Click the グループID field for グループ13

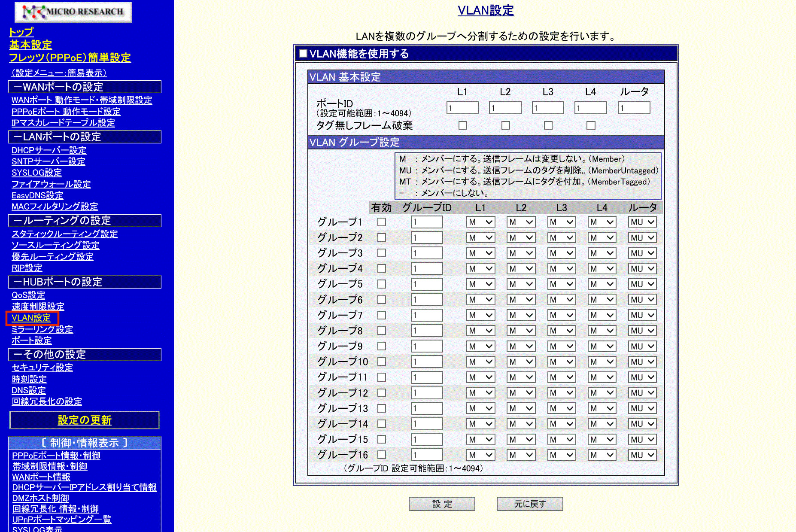coord(427,408)
